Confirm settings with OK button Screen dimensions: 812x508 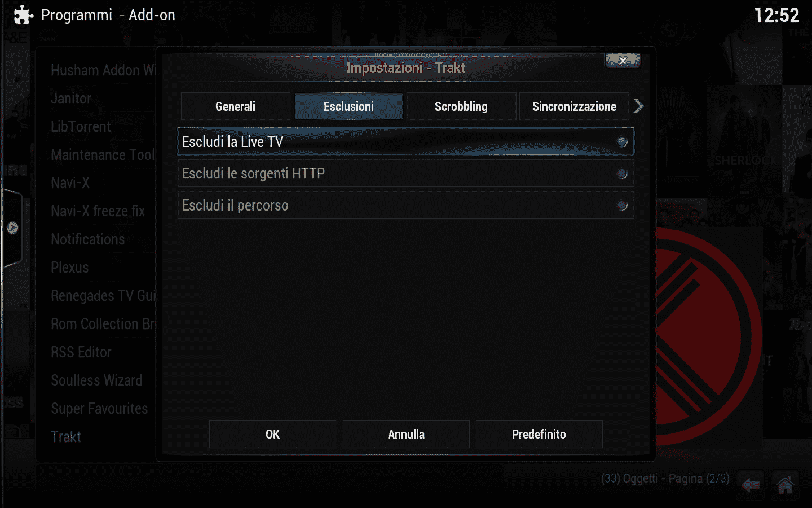[x=272, y=434]
